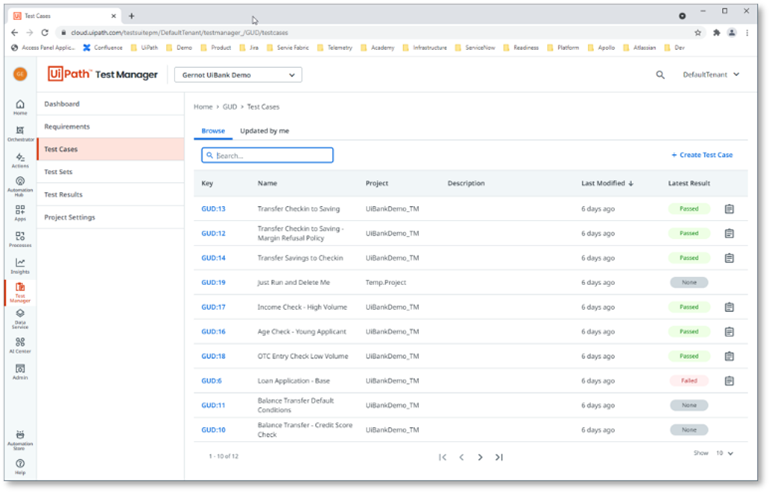Open AI Center from sidebar

coord(20,345)
